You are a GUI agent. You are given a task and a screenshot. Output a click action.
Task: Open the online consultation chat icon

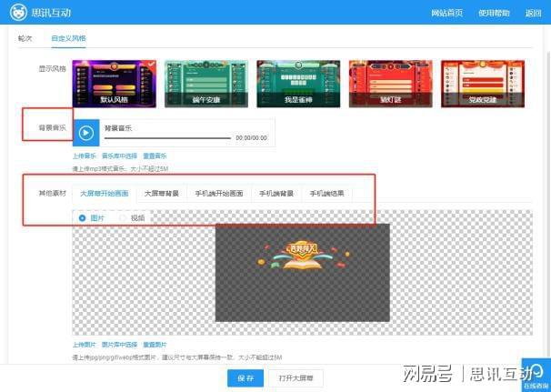535,374
